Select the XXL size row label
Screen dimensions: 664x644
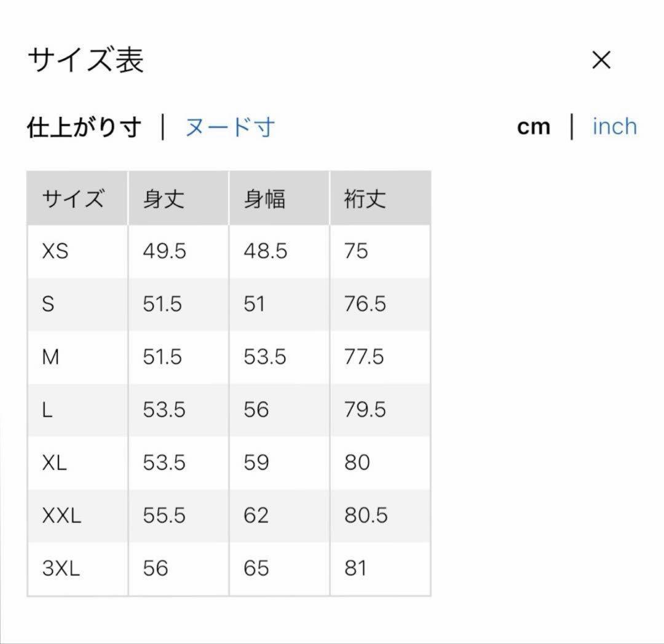pos(61,516)
